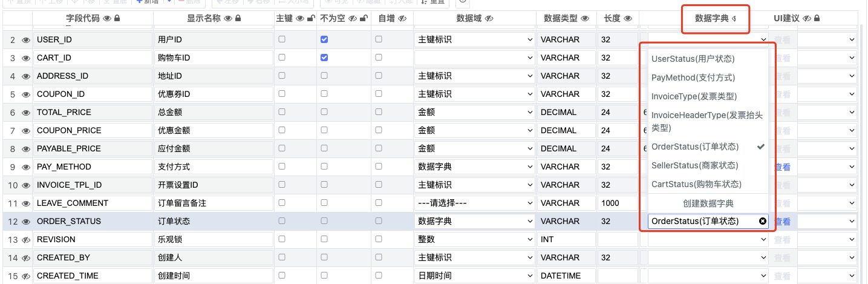
Task: Open 数据域 dropdown for LEAVE_COMMENT row
Action: click(474, 203)
